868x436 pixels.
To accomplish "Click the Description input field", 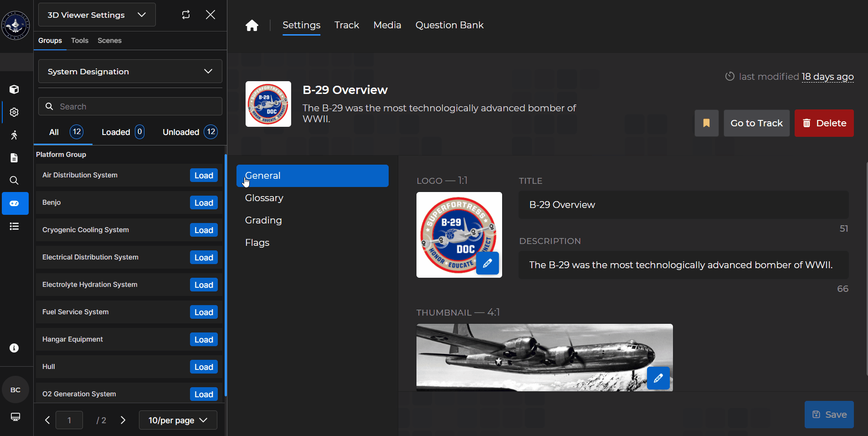I will [x=683, y=265].
